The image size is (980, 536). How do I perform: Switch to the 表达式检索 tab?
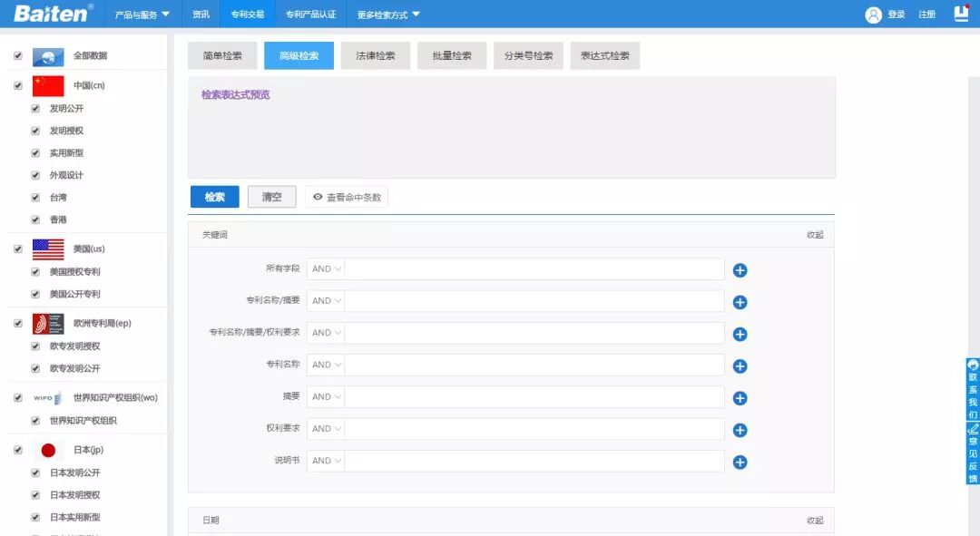604,56
